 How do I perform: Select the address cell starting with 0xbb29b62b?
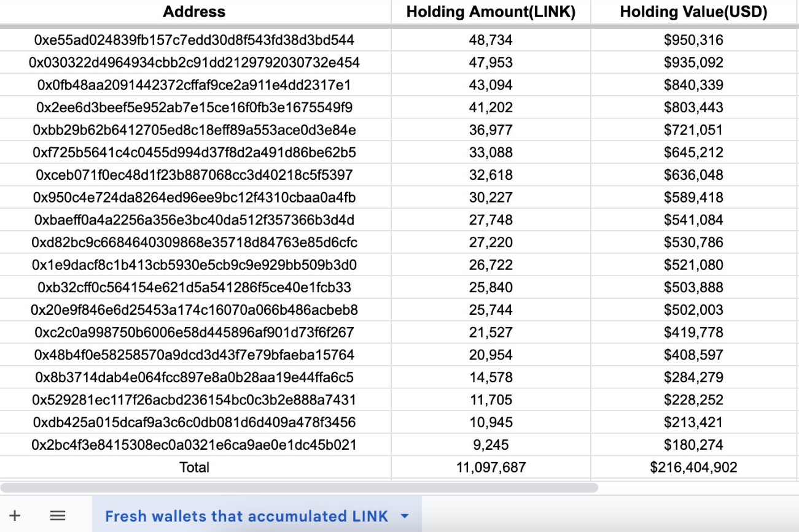(194, 130)
